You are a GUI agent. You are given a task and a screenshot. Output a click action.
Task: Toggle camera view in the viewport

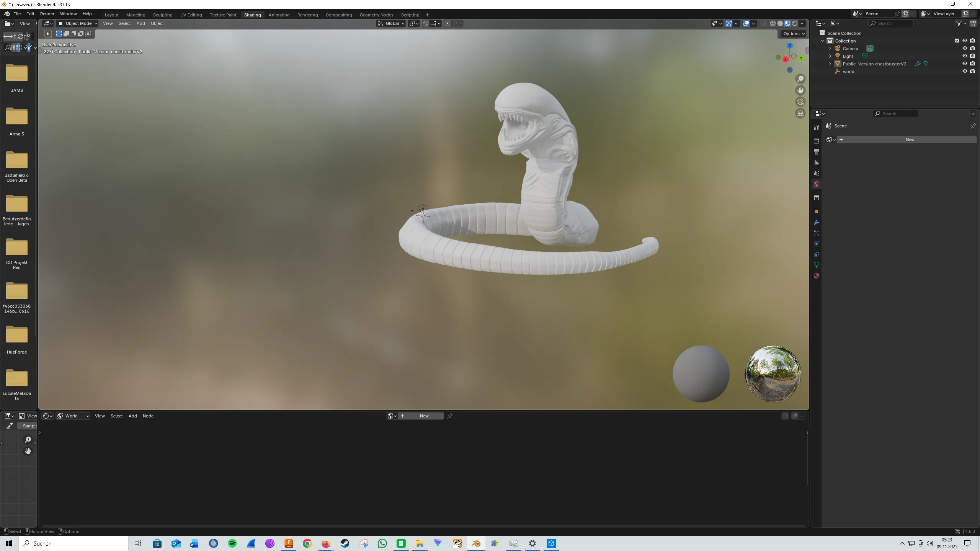coord(800,102)
